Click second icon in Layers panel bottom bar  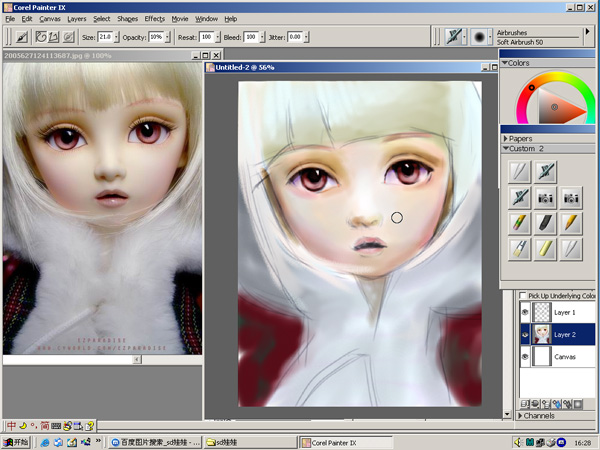(x=535, y=404)
